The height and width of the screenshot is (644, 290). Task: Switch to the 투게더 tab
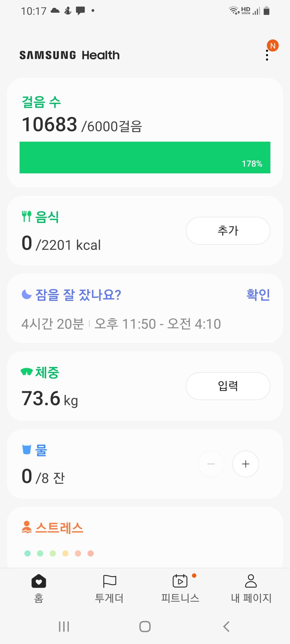coord(109,589)
